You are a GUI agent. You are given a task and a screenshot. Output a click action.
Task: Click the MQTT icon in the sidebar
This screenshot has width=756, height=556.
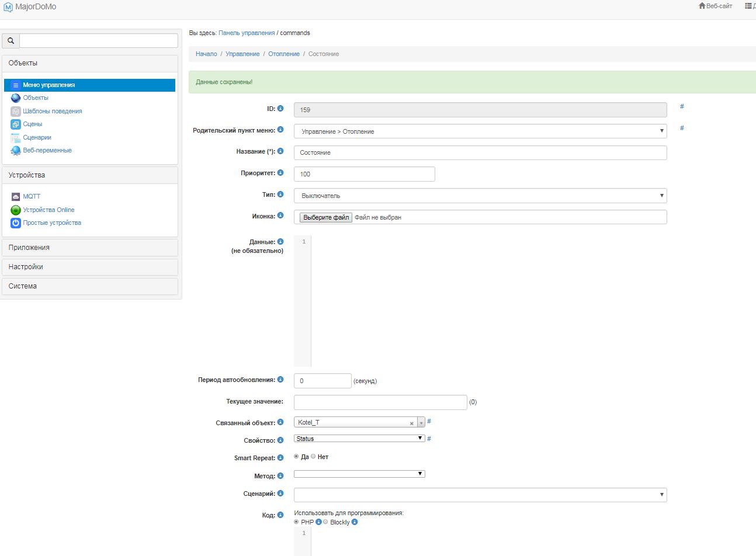(x=16, y=197)
